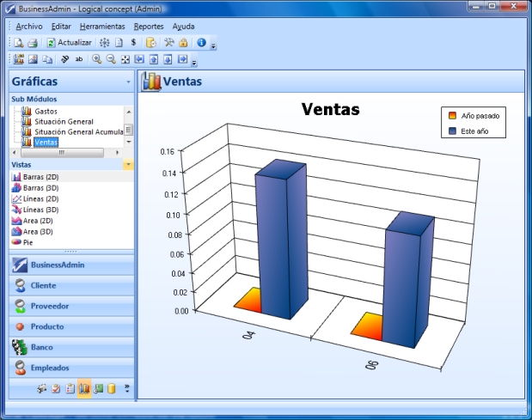
Task: Click the print preview toolbar icon
Action: coord(19,42)
